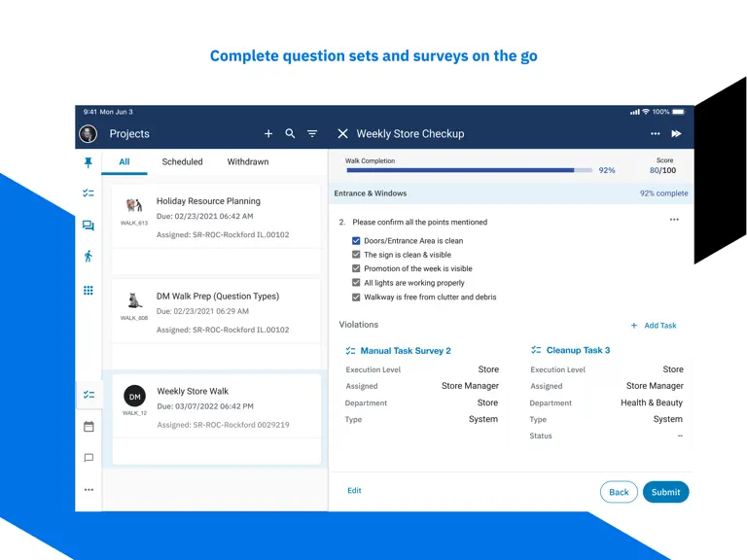Open question 2 options ellipsis menu
747x560 pixels.
click(674, 220)
